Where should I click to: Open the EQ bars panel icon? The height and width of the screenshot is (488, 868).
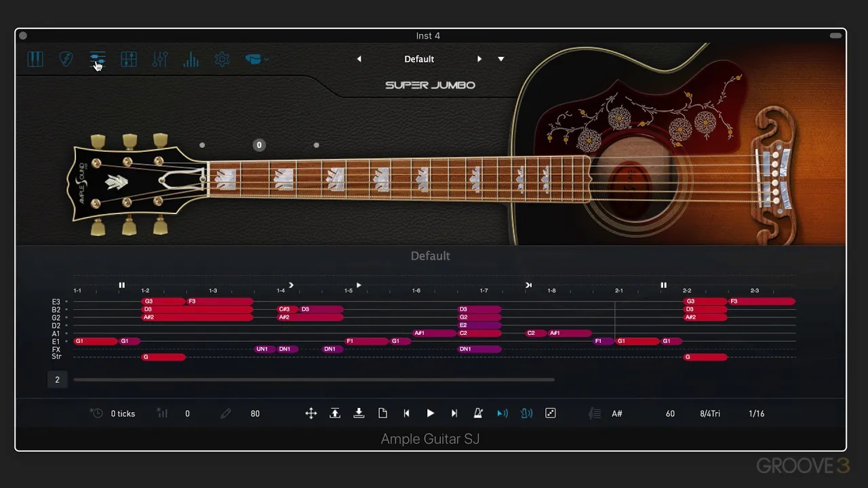click(x=191, y=59)
